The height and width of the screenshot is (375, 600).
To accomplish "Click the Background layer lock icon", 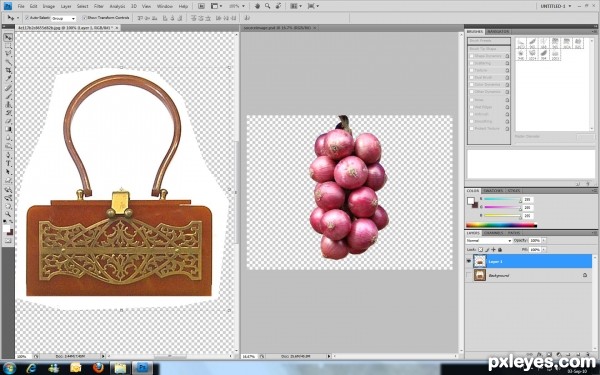I will tap(585, 275).
